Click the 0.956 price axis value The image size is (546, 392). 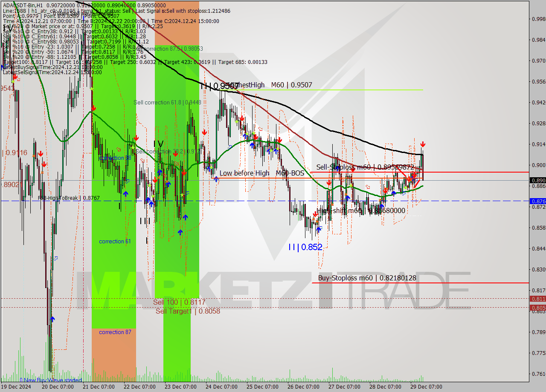(538, 81)
